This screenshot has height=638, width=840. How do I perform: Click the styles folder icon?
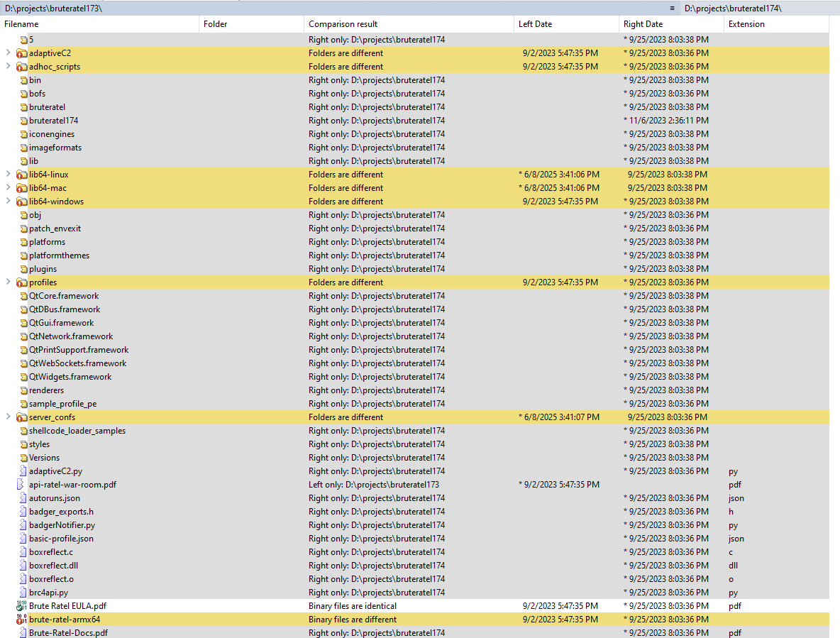coord(23,445)
